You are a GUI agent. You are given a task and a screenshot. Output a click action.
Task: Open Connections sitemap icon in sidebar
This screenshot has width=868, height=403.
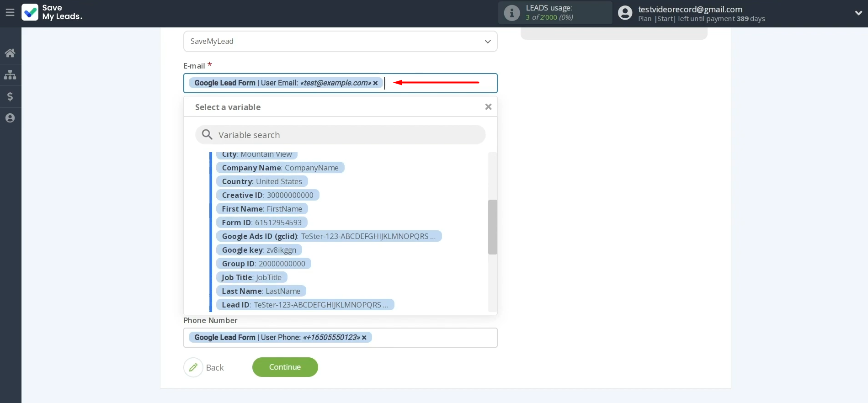(x=10, y=74)
